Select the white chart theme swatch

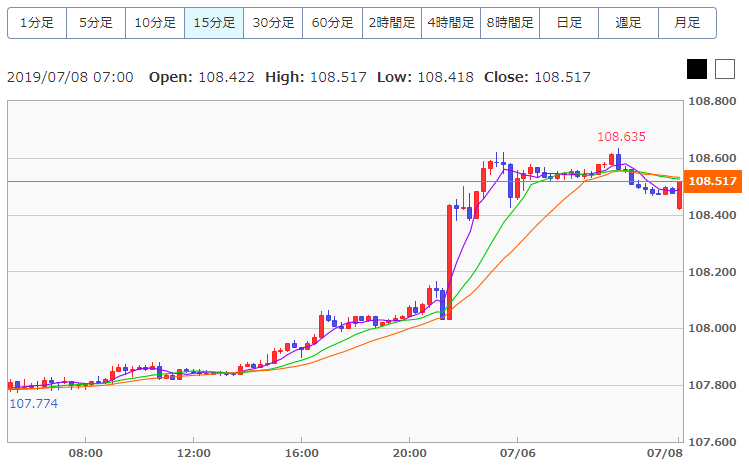[725, 69]
